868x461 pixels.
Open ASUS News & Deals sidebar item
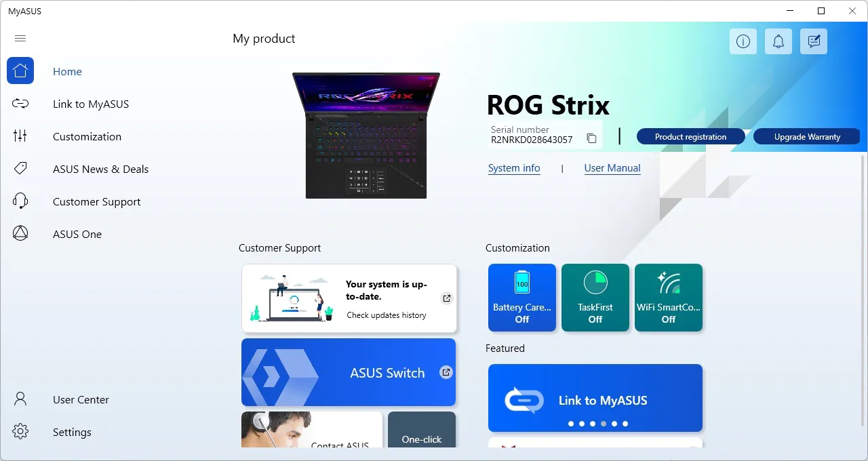tap(101, 169)
